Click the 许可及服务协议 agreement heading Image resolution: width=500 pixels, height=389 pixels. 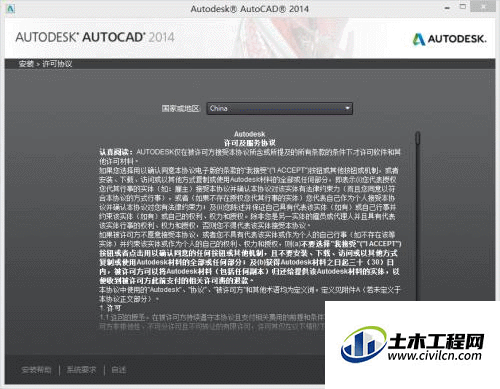[x=250, y=143]
